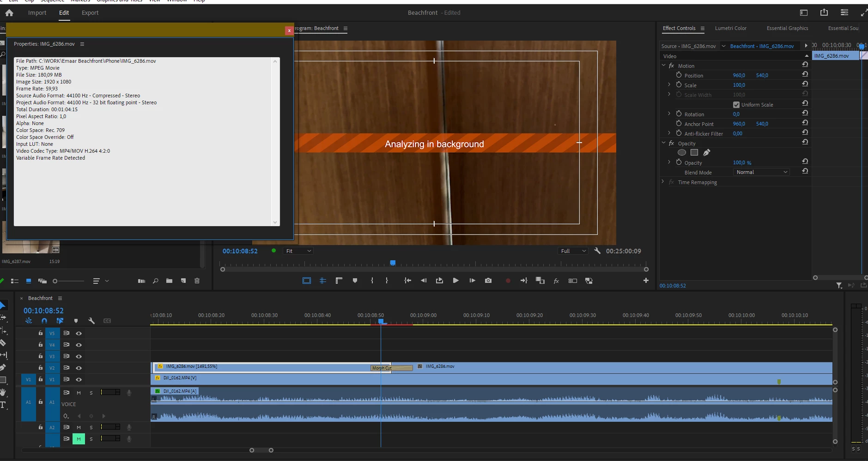
Task: Solo the A1 VOICE track
Action: tap(91, 393)
